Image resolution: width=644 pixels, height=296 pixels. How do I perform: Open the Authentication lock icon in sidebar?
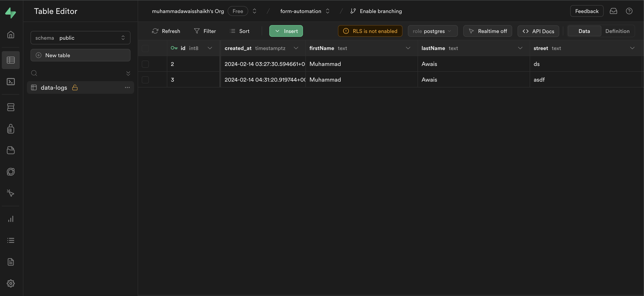click(x=11, y=129)
